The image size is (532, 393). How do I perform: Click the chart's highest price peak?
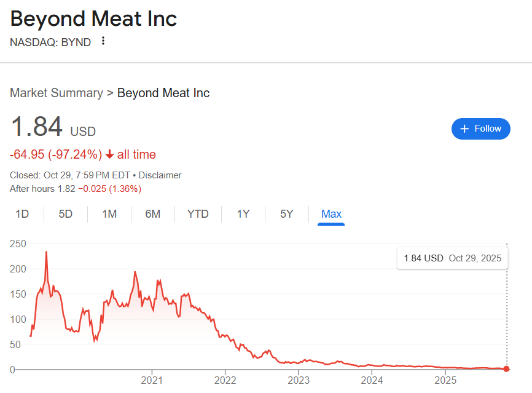(46, 252)
